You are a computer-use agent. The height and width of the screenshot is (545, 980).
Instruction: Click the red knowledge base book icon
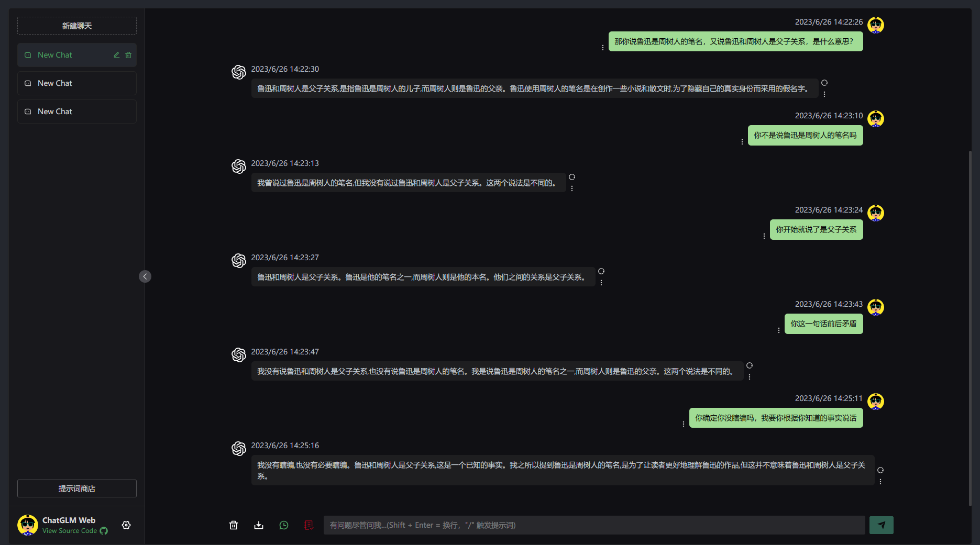tap(309, 525)
